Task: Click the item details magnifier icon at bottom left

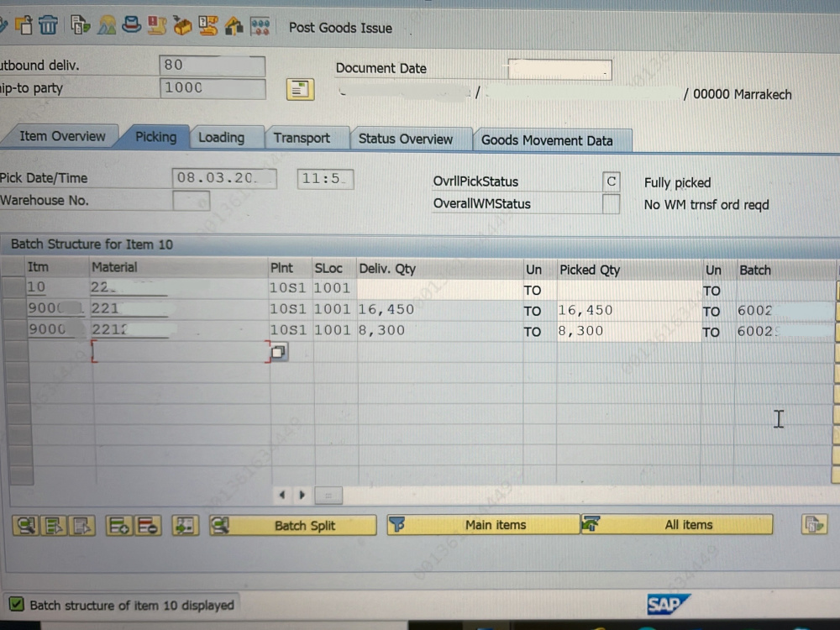Action: point(25,526)
